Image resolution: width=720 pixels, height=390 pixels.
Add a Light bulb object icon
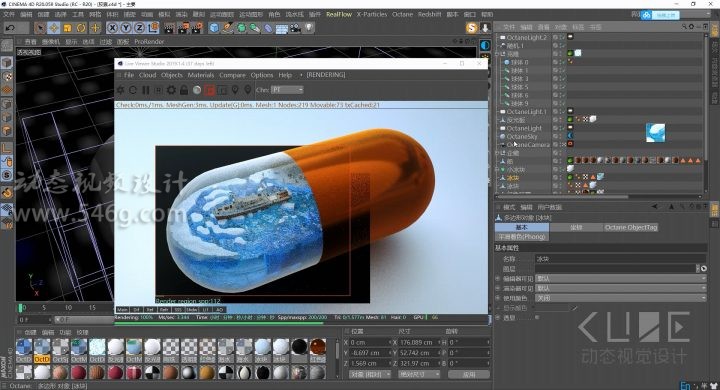click(309, 28)
